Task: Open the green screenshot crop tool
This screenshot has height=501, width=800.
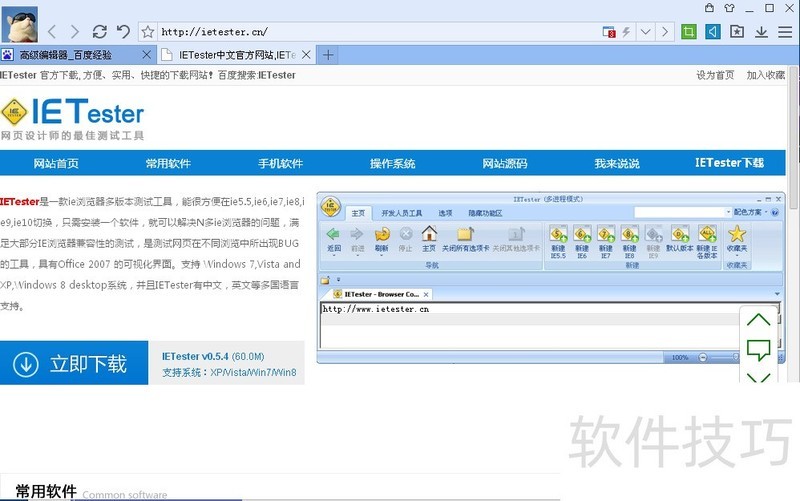Action: 689,32
